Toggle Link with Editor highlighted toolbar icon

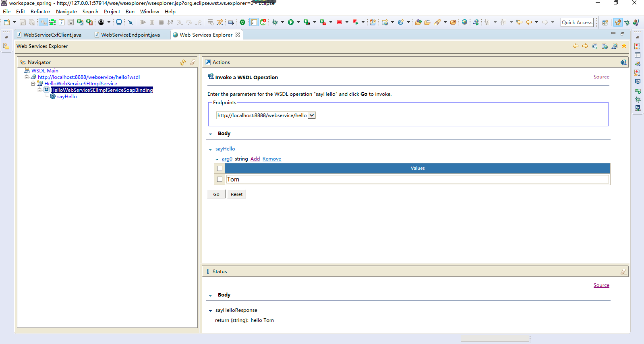[43, 22]
